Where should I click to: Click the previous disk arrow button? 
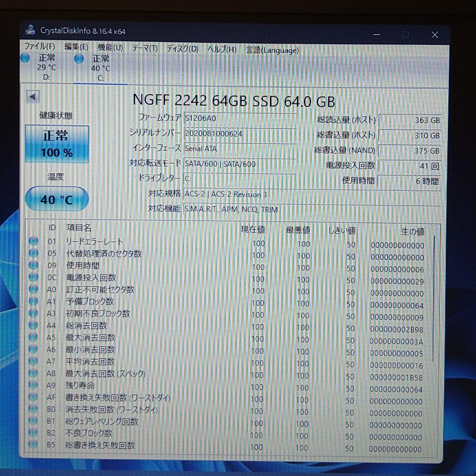pos(33,97)
